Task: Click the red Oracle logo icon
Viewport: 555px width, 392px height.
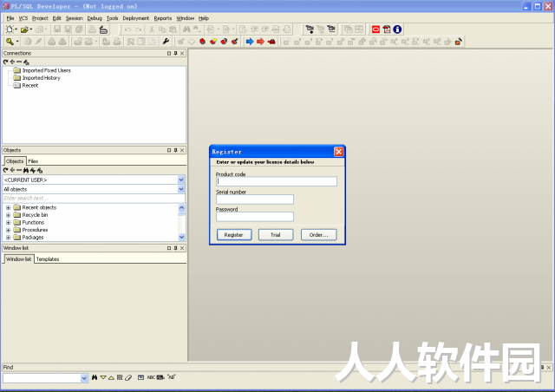Action: (x=375, y=29)
